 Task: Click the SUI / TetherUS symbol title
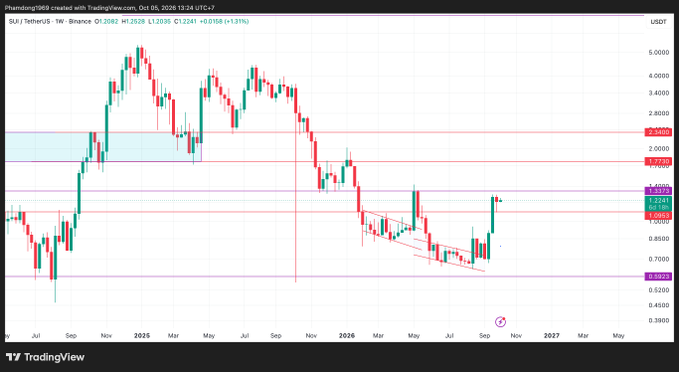click(29, 21)
